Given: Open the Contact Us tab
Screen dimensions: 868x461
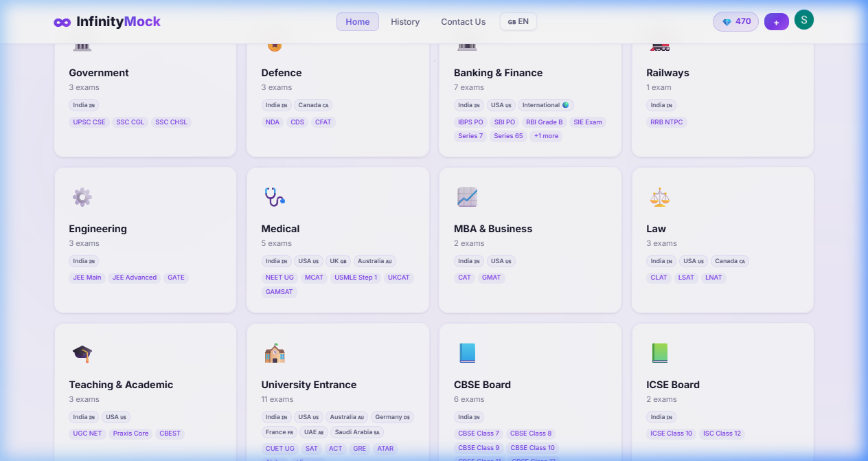Looking at the screenshot, I should pos(464,21).
